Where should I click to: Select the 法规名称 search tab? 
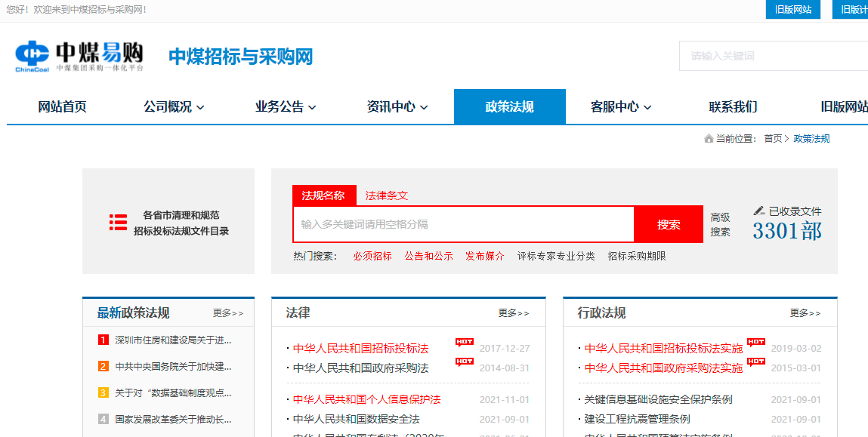coord(323,195)
